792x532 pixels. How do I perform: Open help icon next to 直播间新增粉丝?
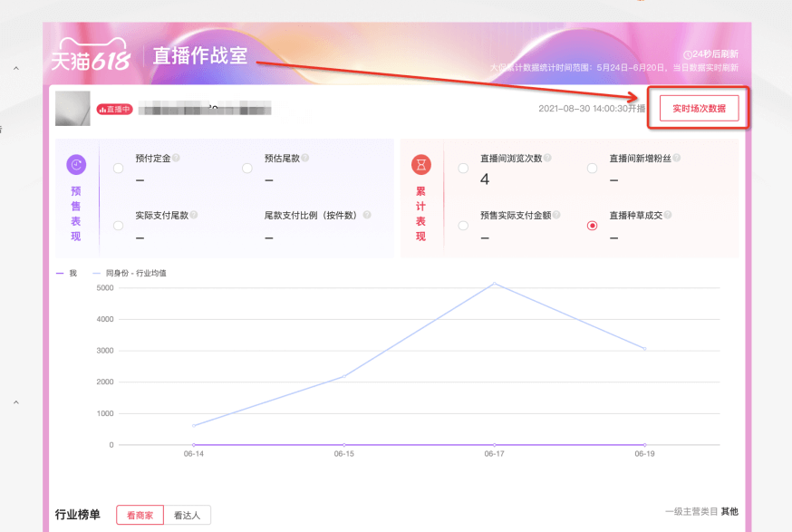click(x=676, y=158)
